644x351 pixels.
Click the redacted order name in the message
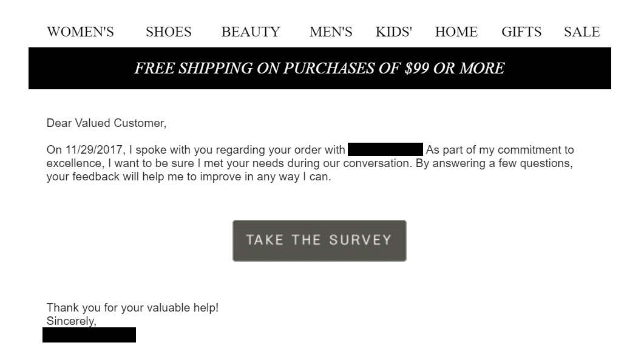(x=385, y=149)
